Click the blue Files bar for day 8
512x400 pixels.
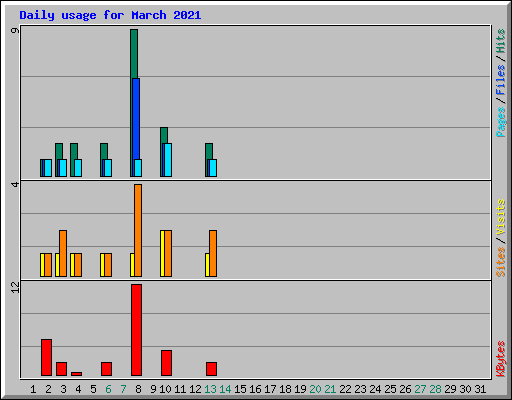point(136,119)
